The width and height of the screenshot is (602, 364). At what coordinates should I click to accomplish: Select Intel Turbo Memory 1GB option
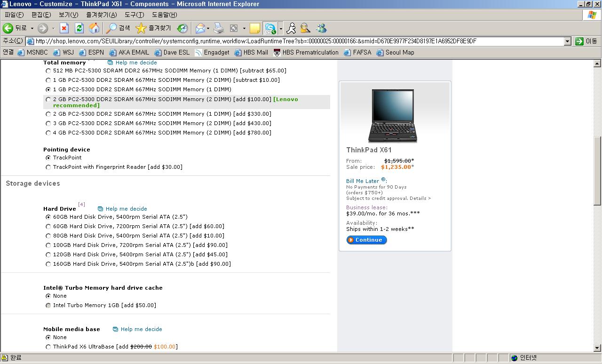click(48, 305)
